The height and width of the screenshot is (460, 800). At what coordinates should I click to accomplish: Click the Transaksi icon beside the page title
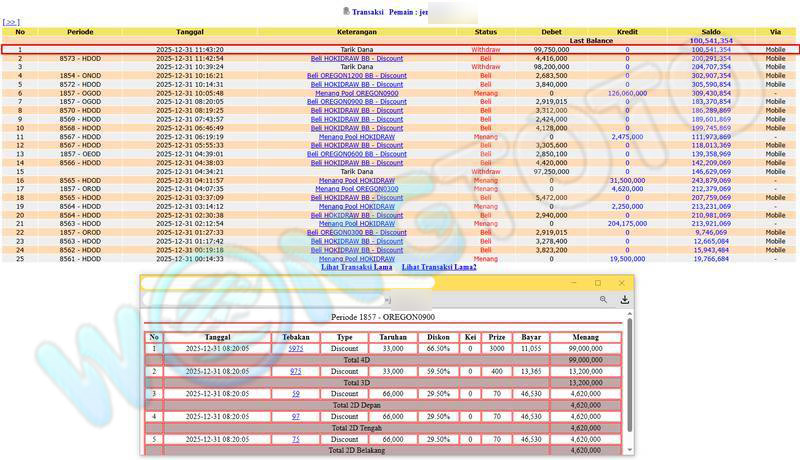(x=346, y=11)
